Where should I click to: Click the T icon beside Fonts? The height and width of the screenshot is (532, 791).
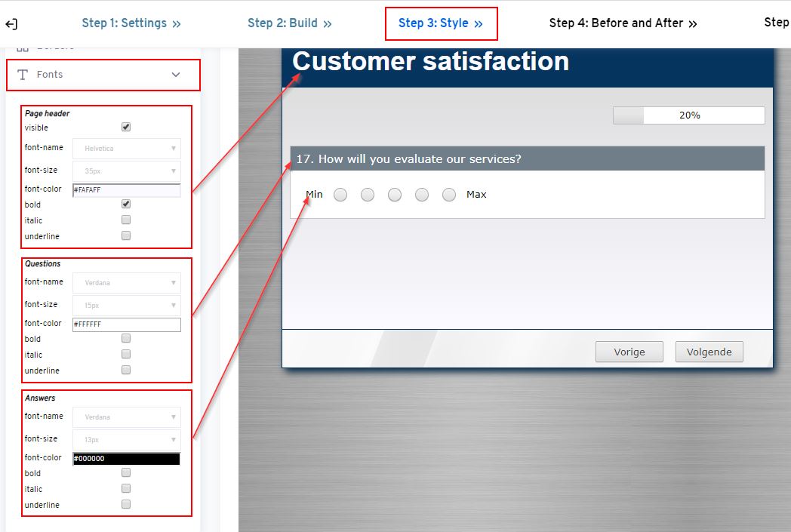coord(21,75)
